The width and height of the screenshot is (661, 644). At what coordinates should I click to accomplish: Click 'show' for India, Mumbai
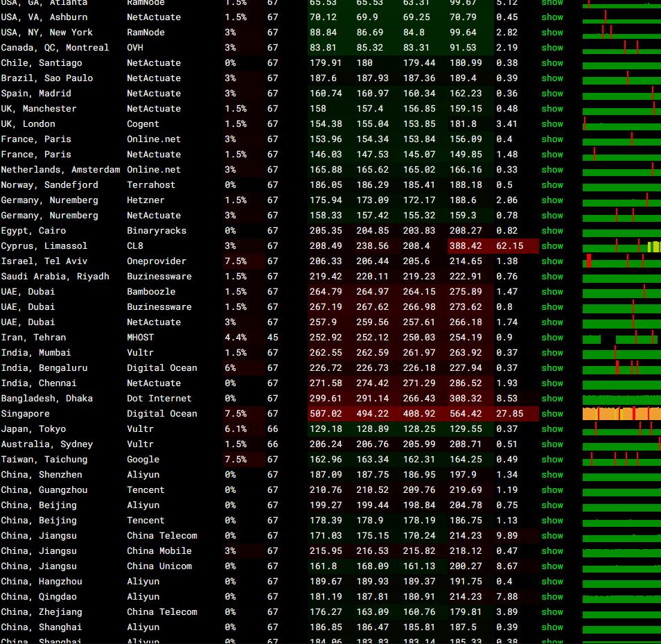coord(552,353)
